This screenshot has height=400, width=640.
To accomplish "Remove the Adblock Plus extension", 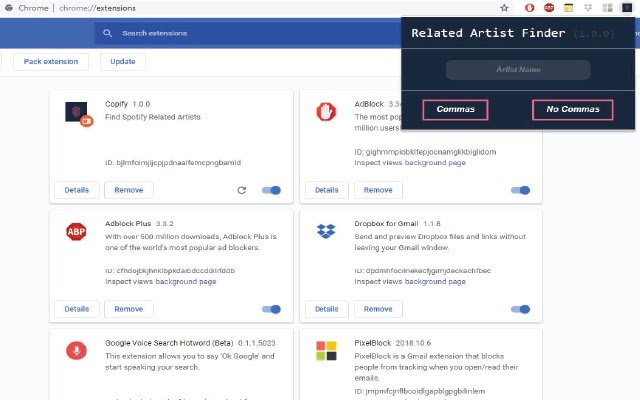I will tap(129, 309).
